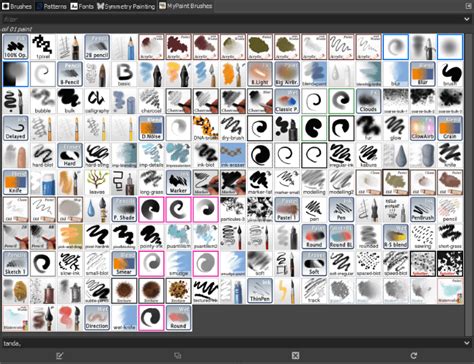Image resolution: width=474 pixels, height=364 pixels.
Task: Pick the irregular-ink brush
Action: tap(341, 155)
